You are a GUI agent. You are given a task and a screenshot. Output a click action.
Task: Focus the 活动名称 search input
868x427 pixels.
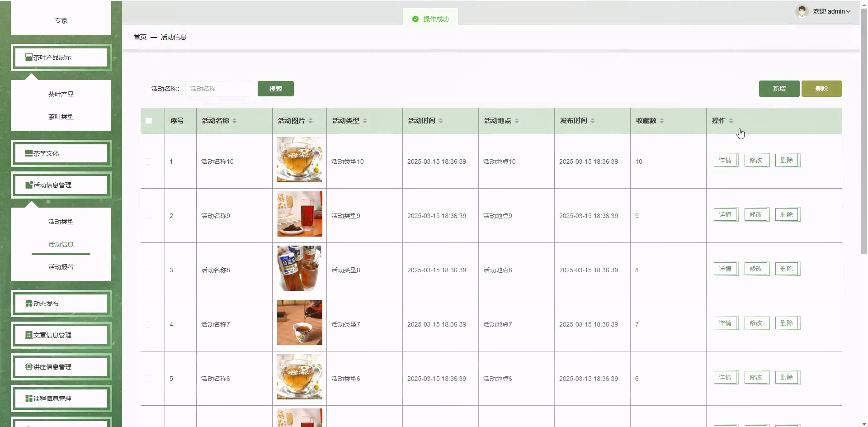219,89
